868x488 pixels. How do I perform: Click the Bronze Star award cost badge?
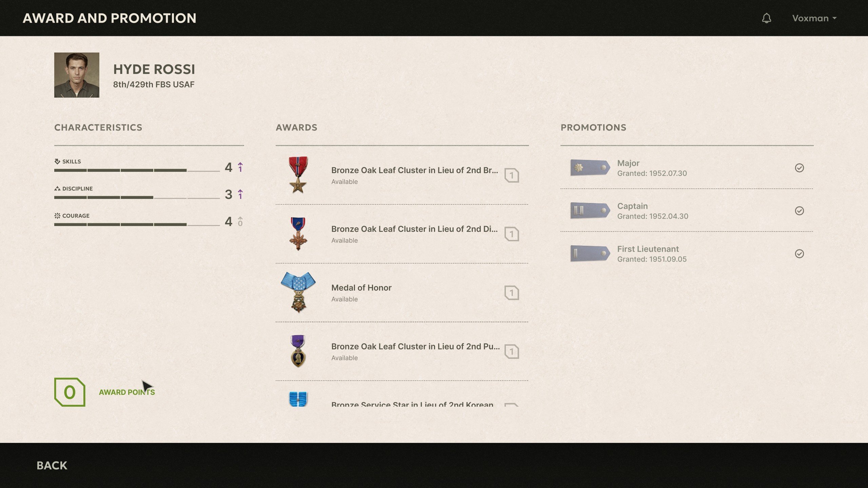[x=512, y=175]
